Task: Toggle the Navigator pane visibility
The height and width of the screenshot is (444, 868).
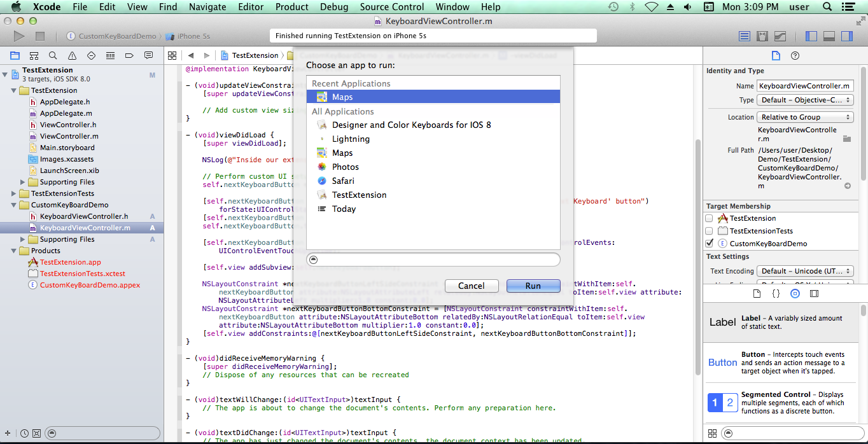Action: pyautogui.click(x=811, y=36)
